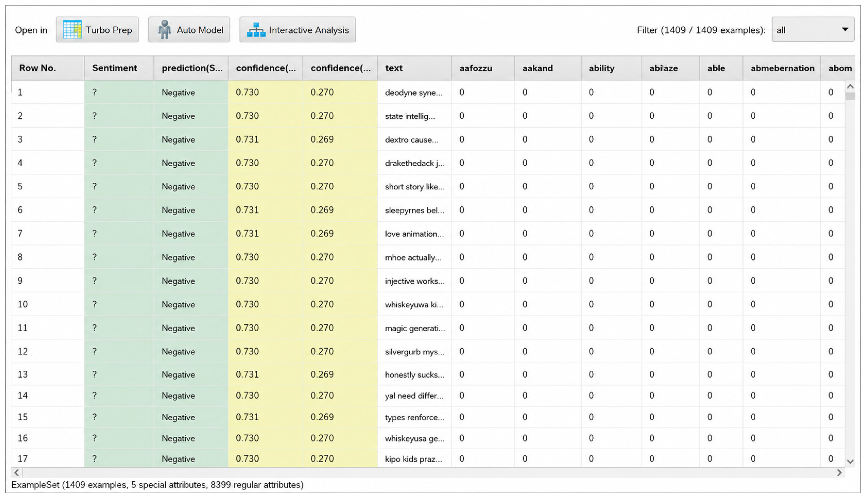Screen dimensions: 868x499
Task: Sort by Sentiment column header
Action: point(119,68)
